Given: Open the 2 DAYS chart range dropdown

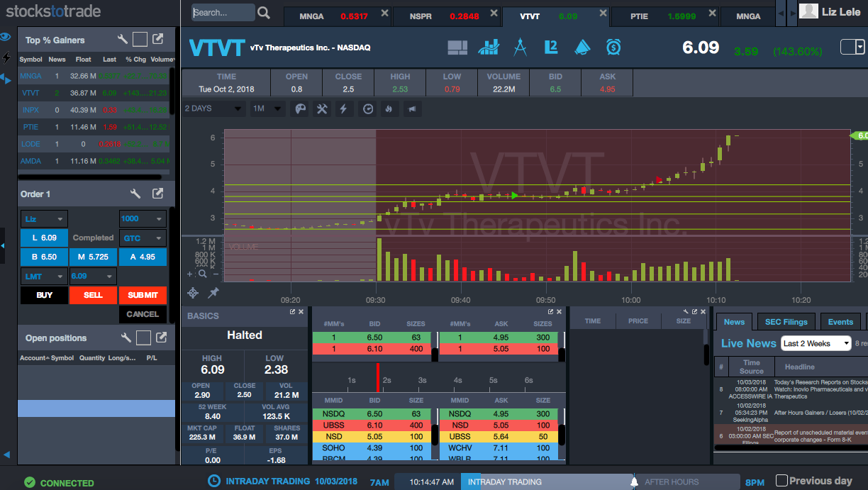Looking at the screenshot, I should (x=213, y=108).
